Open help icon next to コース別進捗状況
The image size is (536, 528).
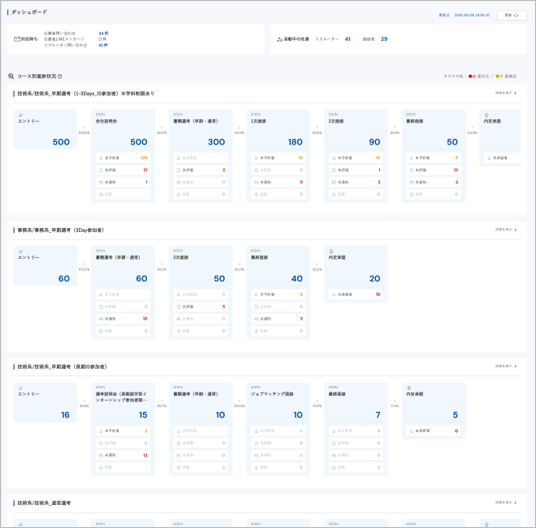click(x=60, y=77)
